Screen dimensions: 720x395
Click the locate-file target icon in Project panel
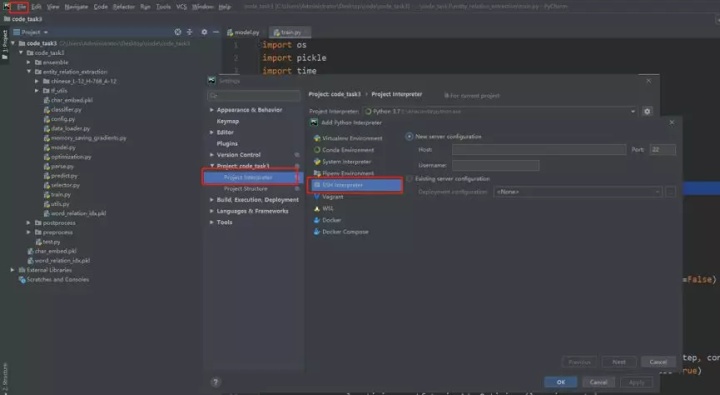[x=178, y=32]
